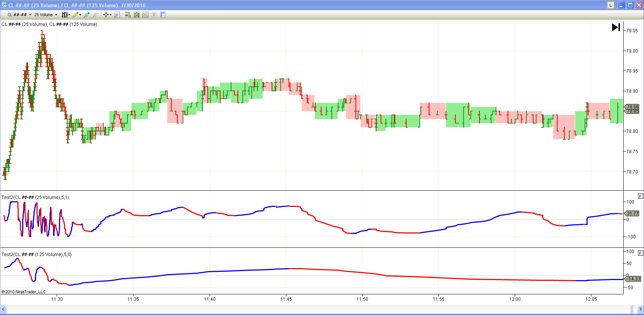Viewport: 644px width, 315px height.
Task: Click the zoom out magnifier icon
Action: pyautogui.click(x=95, y=15)
